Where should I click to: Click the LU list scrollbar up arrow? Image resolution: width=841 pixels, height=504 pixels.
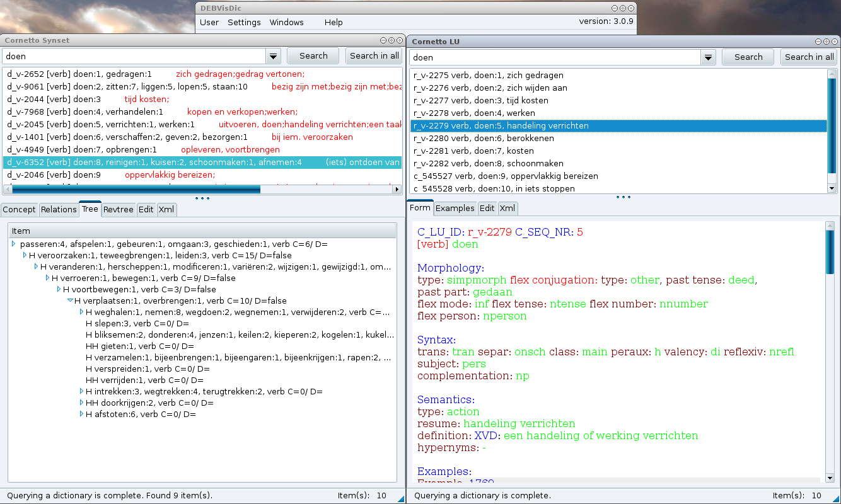(x=832, y=74)
